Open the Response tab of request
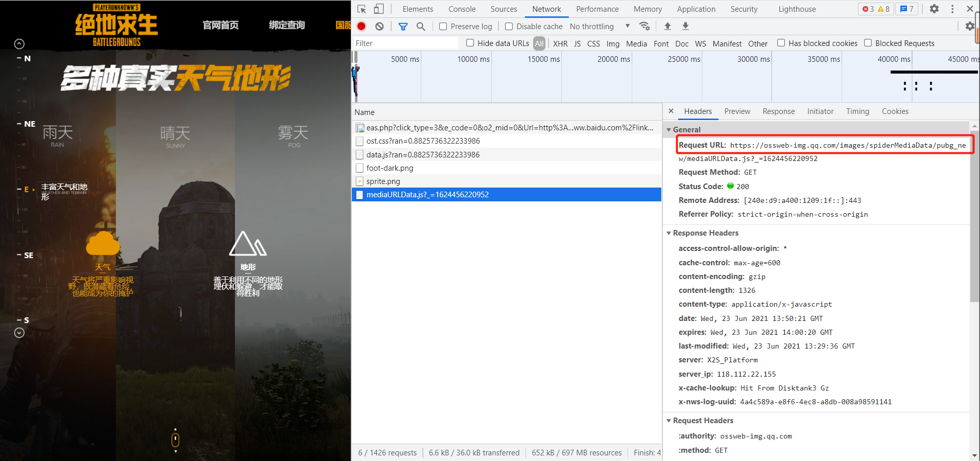The image size is (980, 461). click(x=778, y=111)
